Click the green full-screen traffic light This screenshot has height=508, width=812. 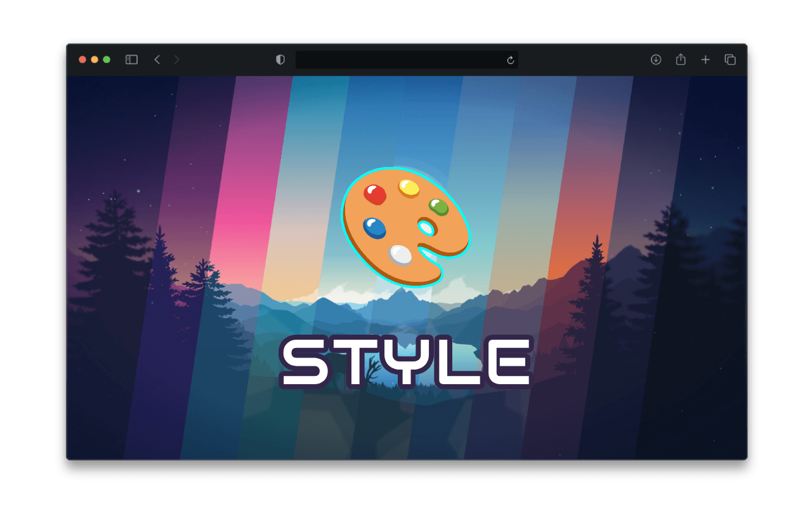click(x=107, y=59)
